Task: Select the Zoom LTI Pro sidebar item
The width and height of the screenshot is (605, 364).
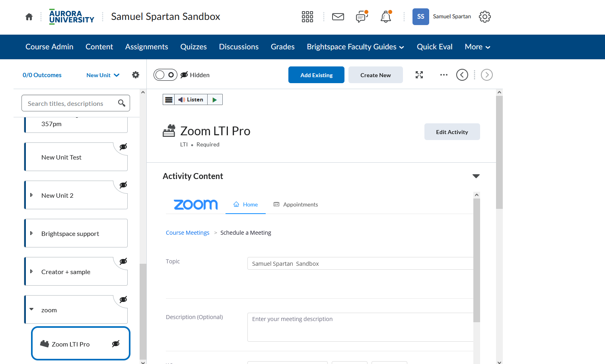Action: point(81,343)
